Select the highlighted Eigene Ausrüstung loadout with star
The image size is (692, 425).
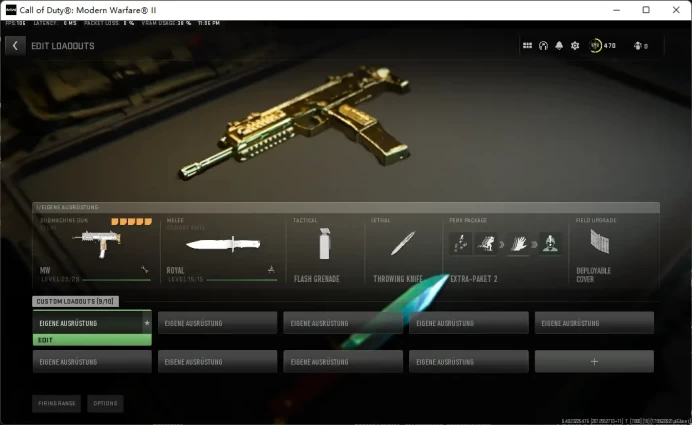click(x=92, y=323)
